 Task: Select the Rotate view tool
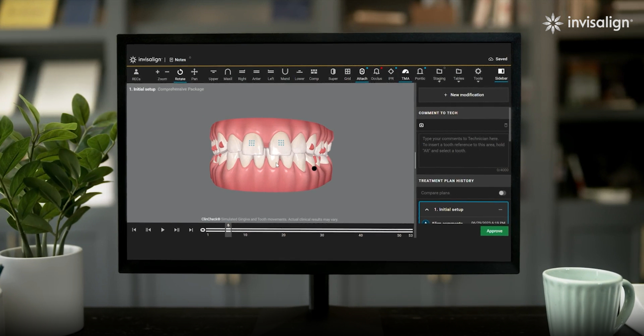click(180, 74)
